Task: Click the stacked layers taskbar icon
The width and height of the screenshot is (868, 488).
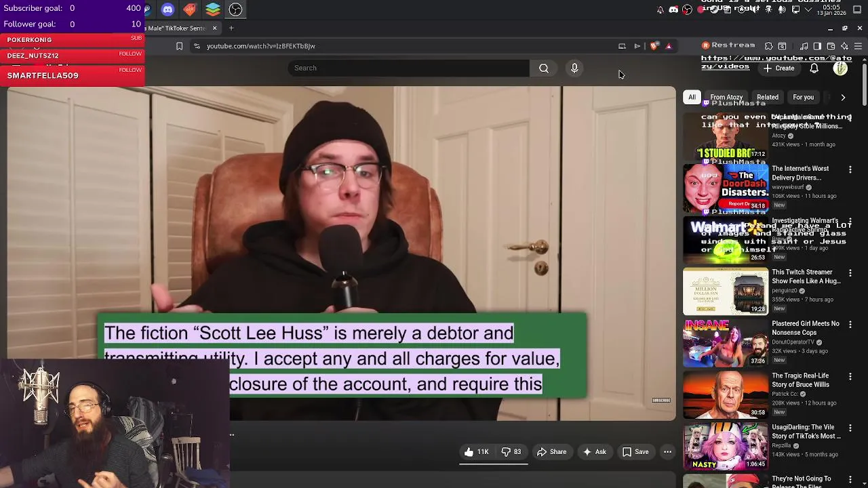Action: click(x=213, y=9)
